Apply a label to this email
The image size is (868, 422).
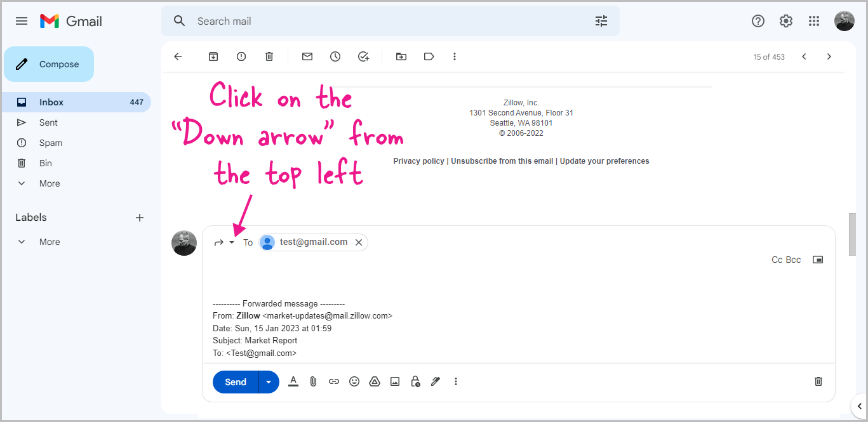[429, 56]
